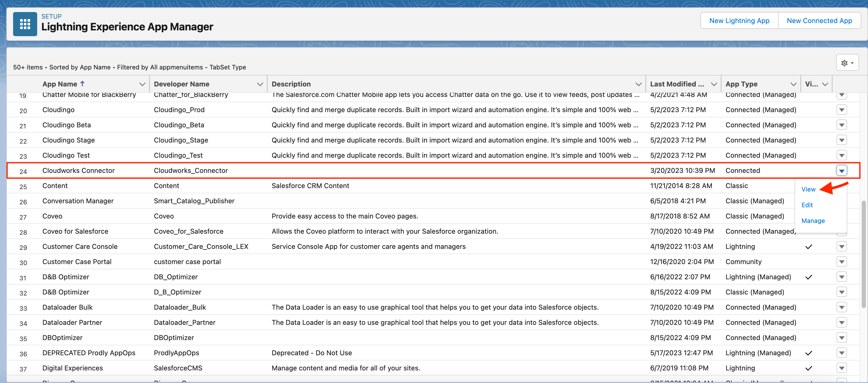The width and height of the screenshot is (868, 383).
Task: Open App Name column dropdown chevron
Action: [142, 84]
